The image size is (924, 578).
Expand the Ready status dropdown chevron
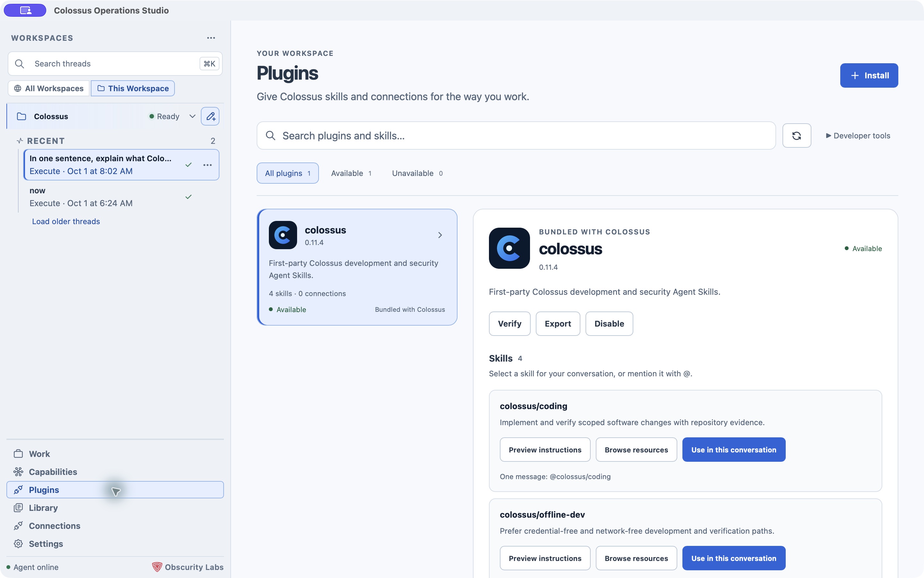(192, 116)
